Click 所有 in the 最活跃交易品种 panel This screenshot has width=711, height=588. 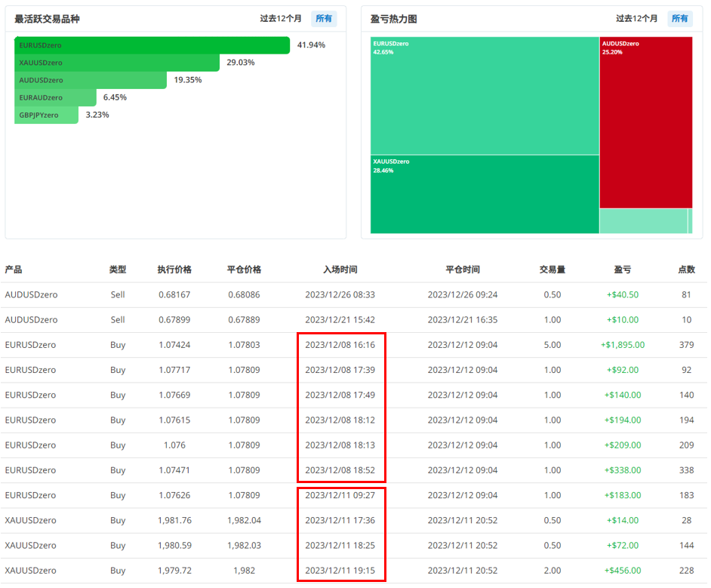click(324, 19)
